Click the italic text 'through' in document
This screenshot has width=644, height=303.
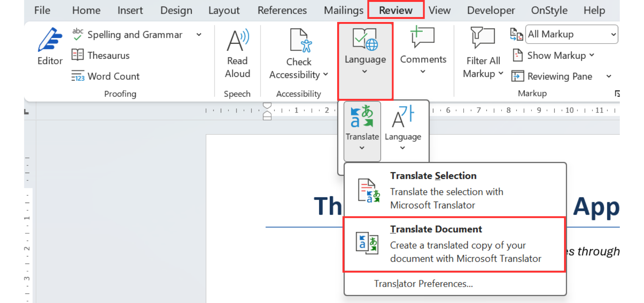pos(599,251)
